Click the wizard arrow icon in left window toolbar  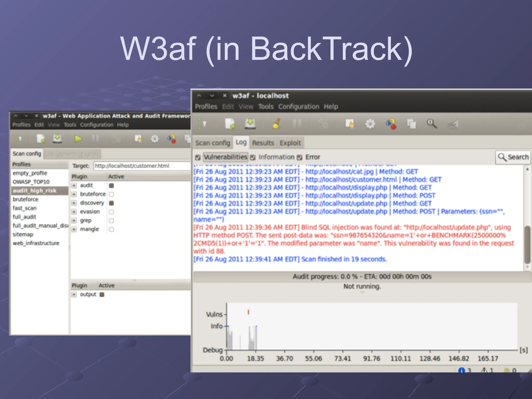click(x=18, y=139)
